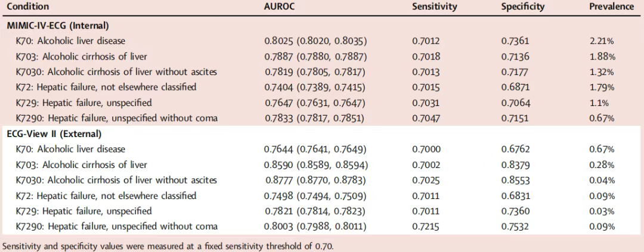Click prevalence value 0.04%
Screen dimensions: 644x252
602,180
